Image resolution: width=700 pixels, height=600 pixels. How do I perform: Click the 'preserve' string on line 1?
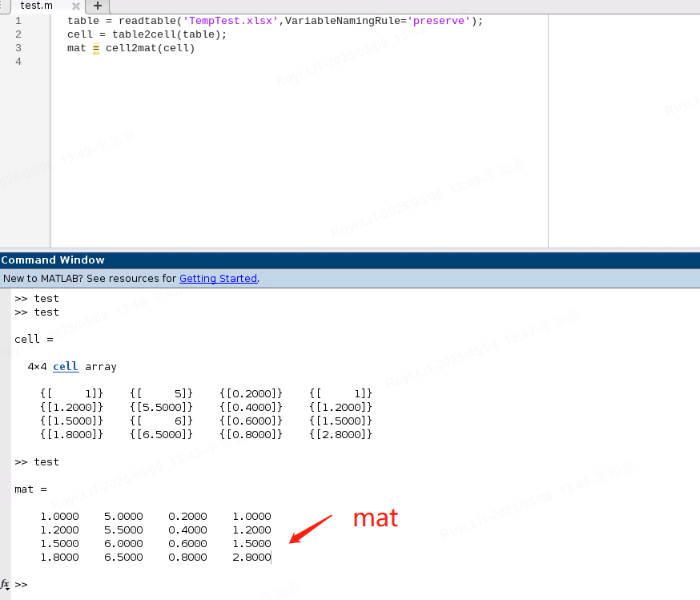point(437,20)
